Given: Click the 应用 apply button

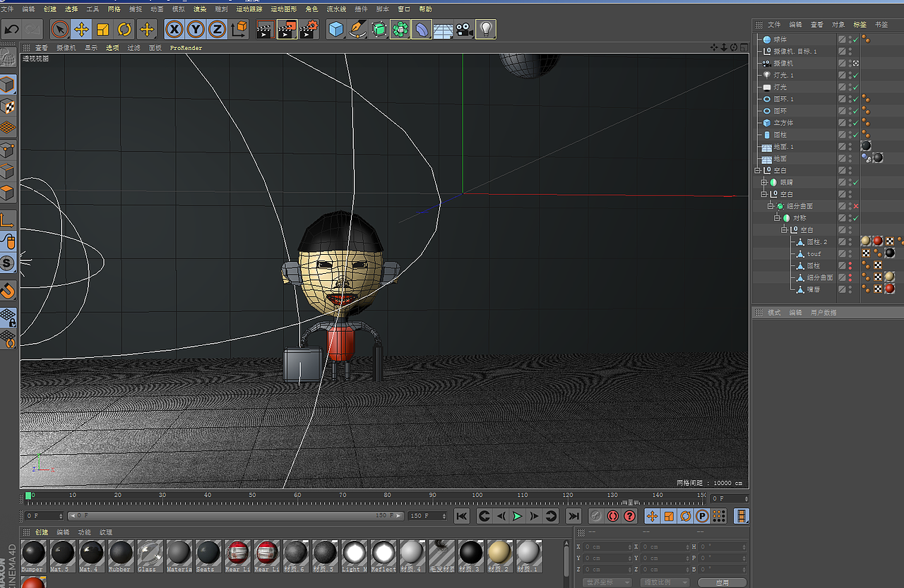Looking at the screenshot, I should (x=722, y=582).
